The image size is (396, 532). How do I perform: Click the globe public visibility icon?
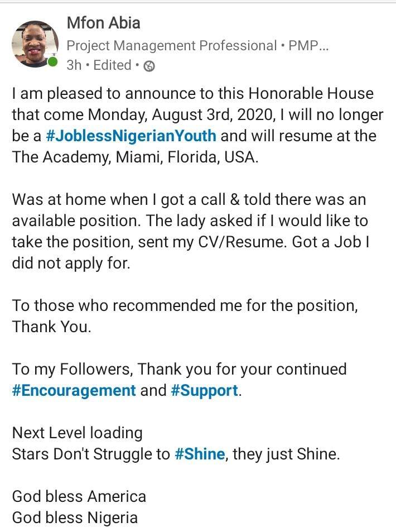click(149, 66)
